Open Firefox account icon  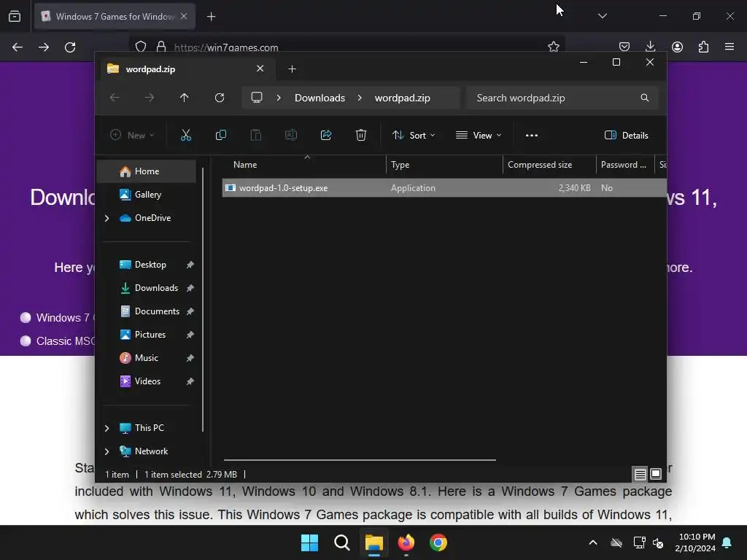(677, 47)
